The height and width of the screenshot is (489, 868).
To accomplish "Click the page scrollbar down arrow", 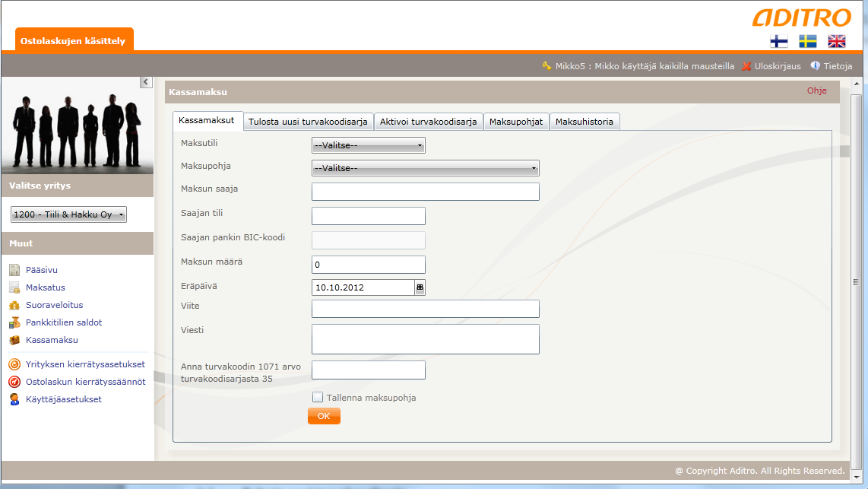I will point(857,477).
